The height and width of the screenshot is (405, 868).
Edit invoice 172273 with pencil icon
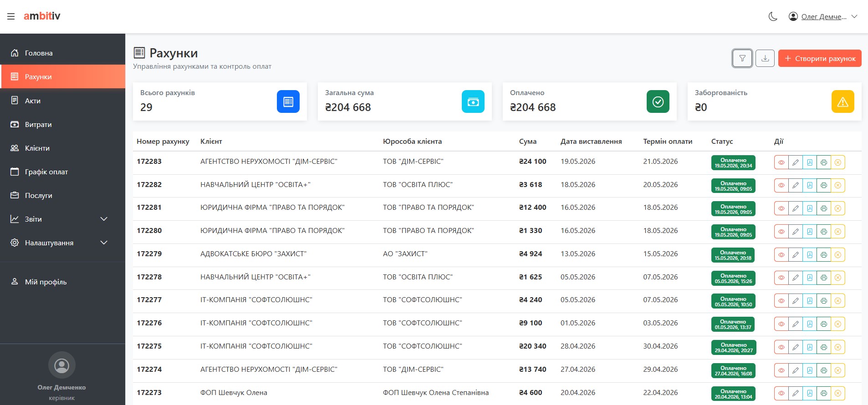pyautogui.click(x=796, y=393)
